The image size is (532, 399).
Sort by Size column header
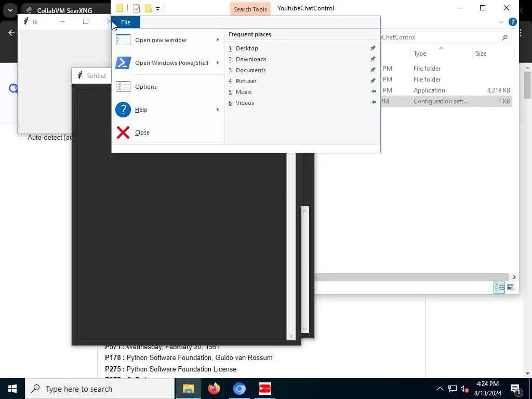[x=481, y=54]
